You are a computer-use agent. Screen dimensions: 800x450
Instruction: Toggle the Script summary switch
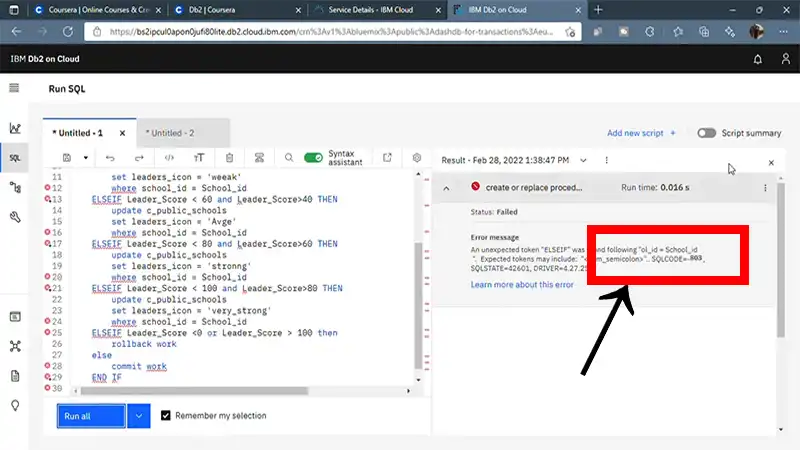(707, 133)
